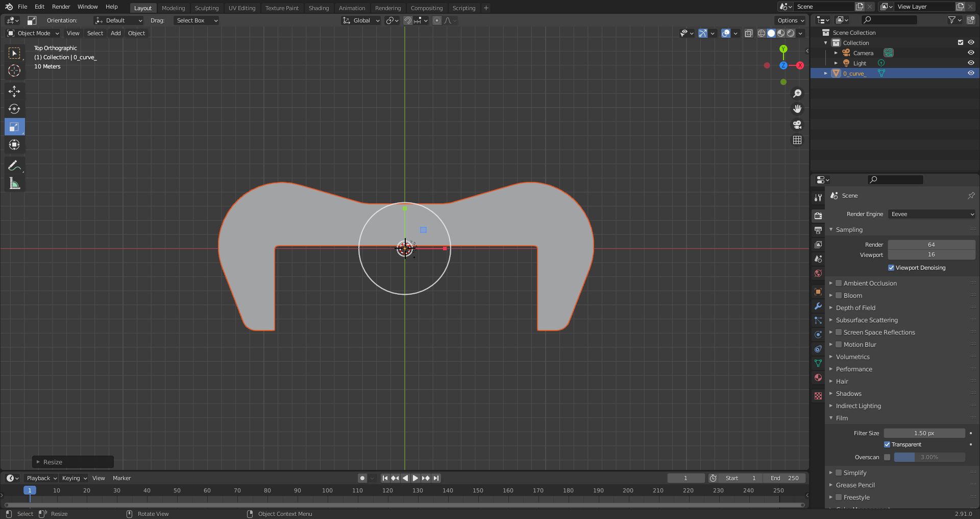Screen dimensions: 980x519
Task: Select the Cursor tool
Action: click(14, 70)
